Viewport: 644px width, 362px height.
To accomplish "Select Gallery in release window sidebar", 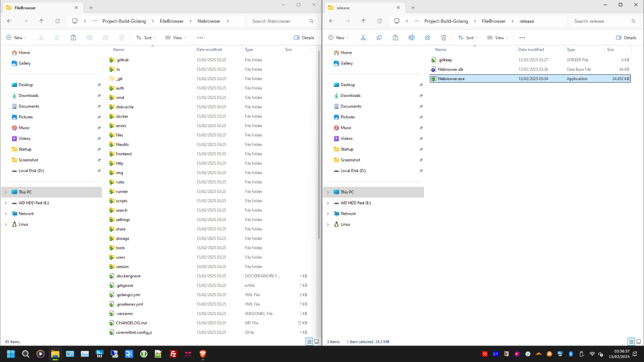I will click(346, 63).
